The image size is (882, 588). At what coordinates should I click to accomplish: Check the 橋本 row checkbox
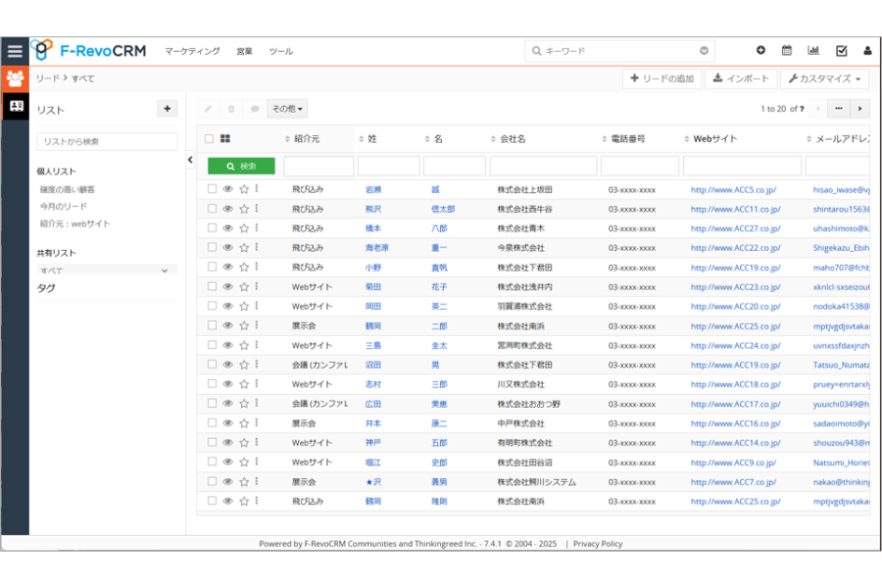212,228
